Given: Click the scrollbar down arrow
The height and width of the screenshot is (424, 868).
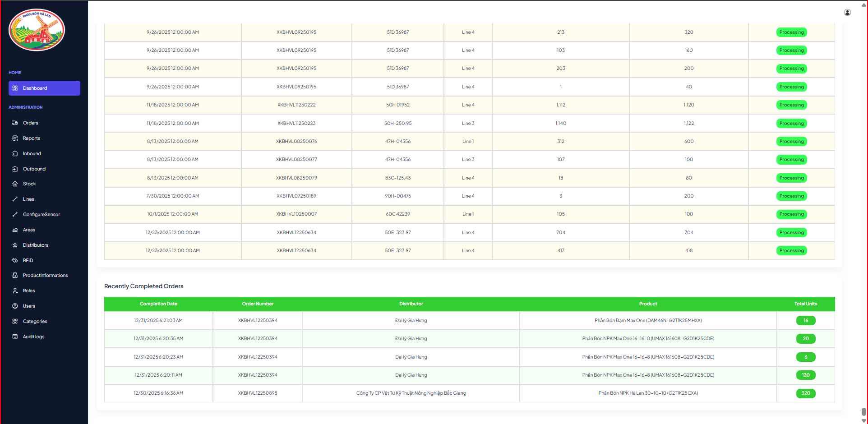Looking at the screenshot, I should [x=863, y=420].
